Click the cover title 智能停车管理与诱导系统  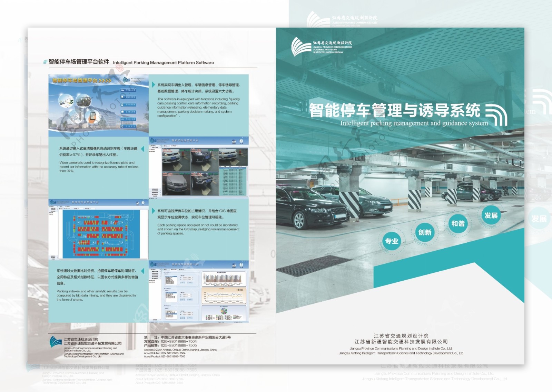[x=395, y=110]
